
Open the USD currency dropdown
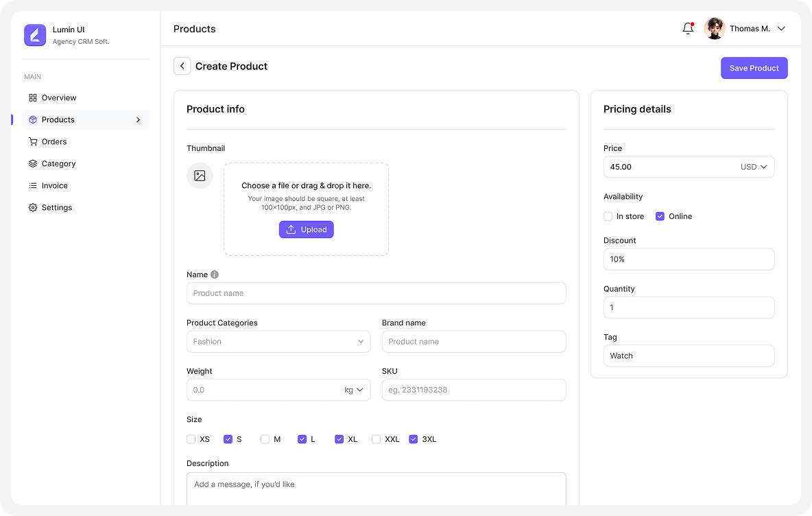[754, 167]
